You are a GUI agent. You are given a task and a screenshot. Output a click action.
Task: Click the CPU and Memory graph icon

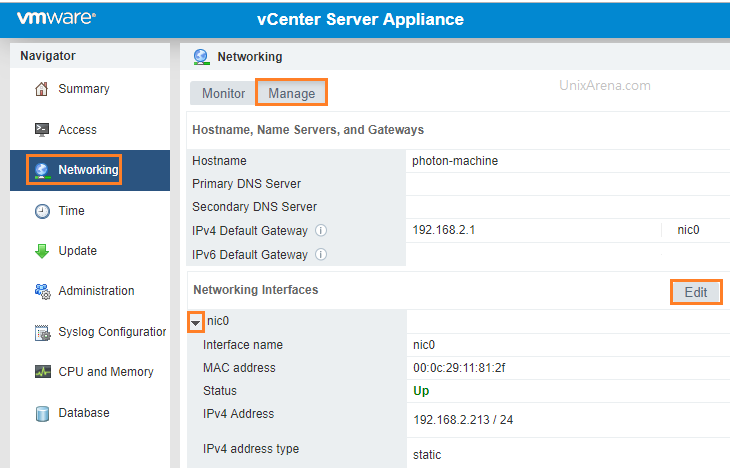(x=43, y=372)
